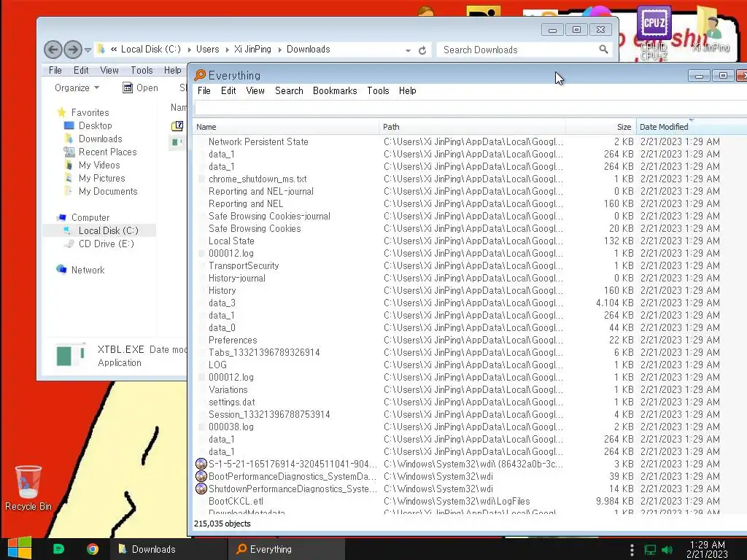747x560 pixels.
Task: Click Users breadcrumb in address bar
Action: point(208,49)
